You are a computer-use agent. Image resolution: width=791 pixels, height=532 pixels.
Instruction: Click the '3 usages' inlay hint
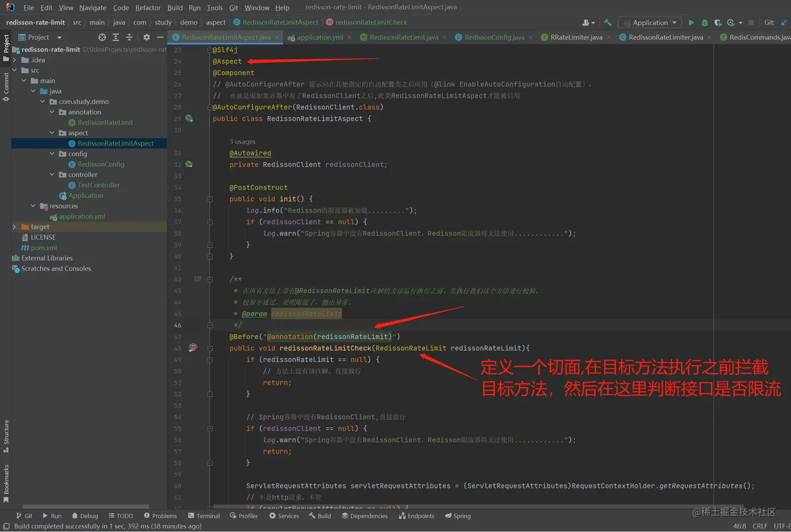pos(243,142)
